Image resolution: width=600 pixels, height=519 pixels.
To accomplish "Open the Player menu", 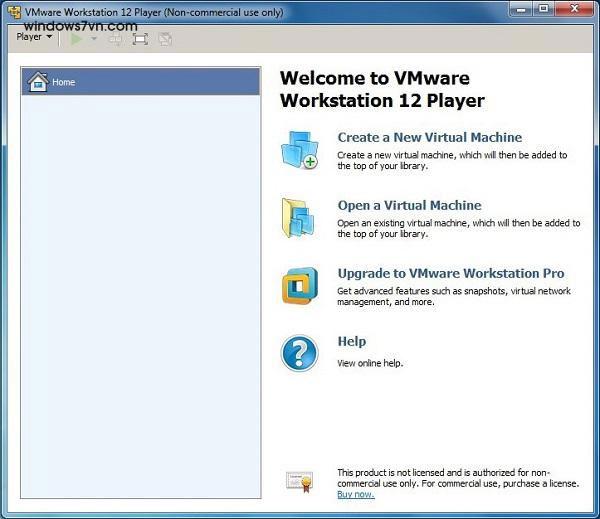I will pos(34,38).
